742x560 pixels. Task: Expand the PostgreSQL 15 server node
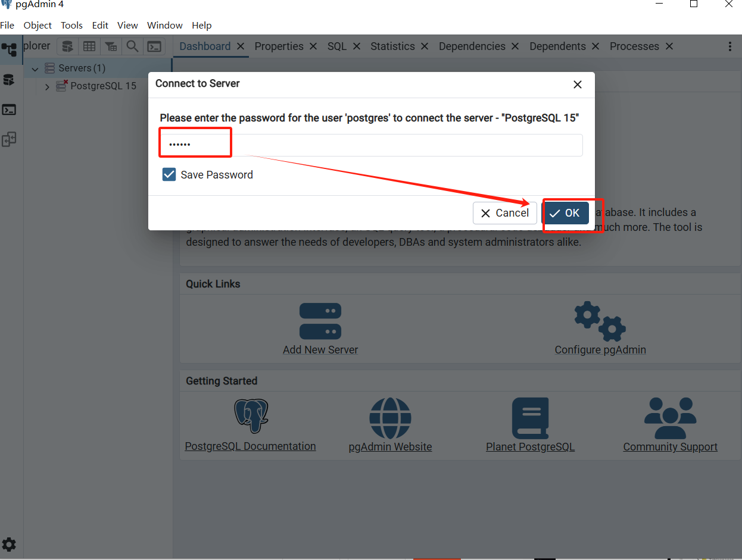47,87
